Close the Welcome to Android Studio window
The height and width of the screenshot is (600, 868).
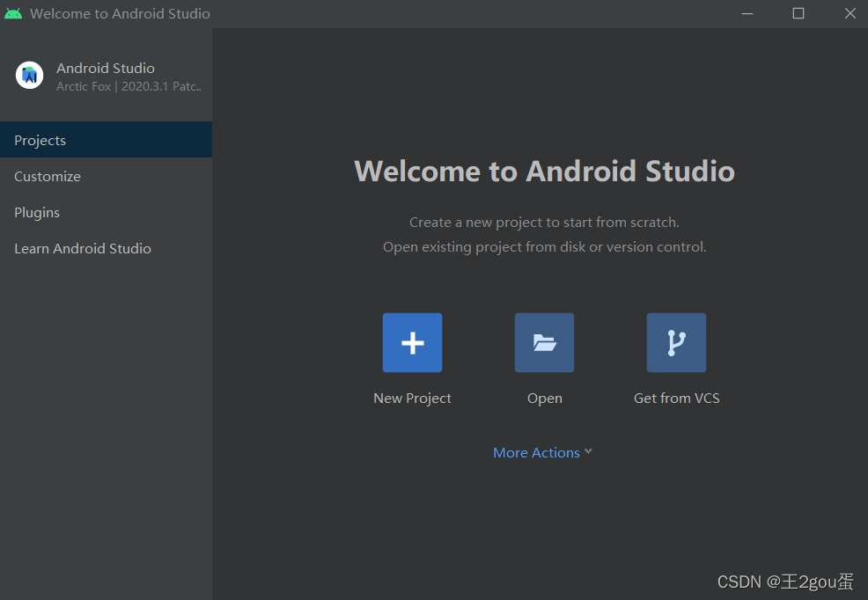pos(850,13)
